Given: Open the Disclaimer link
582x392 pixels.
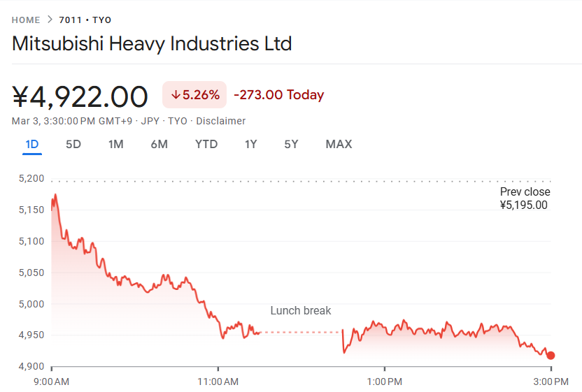Looking at the screenshot, I should tap(220, 121).
